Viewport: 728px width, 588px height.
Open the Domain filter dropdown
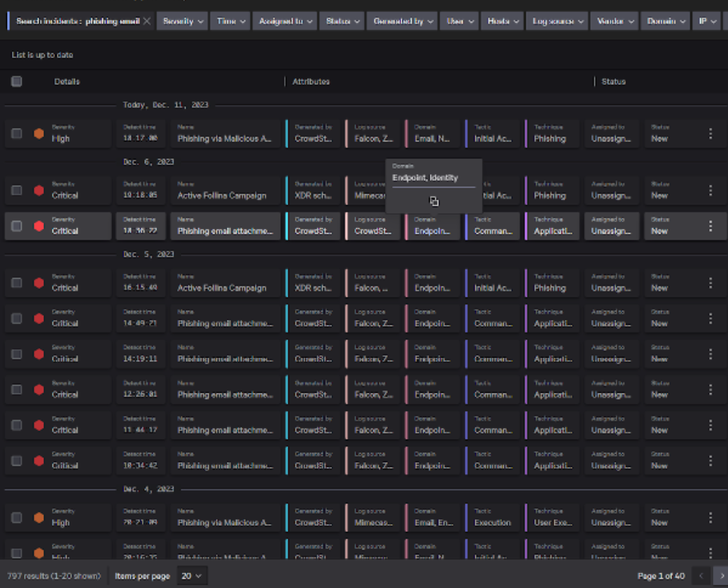click(665, 20)
